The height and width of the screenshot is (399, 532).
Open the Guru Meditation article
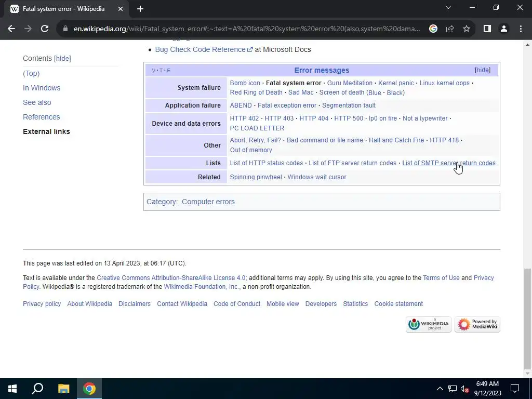tap(350, 83)
